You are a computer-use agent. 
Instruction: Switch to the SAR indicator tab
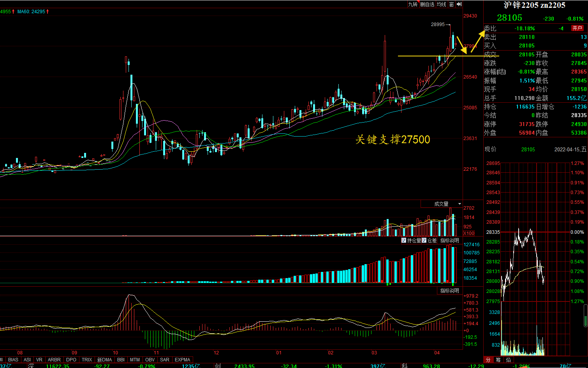[165, 360]
